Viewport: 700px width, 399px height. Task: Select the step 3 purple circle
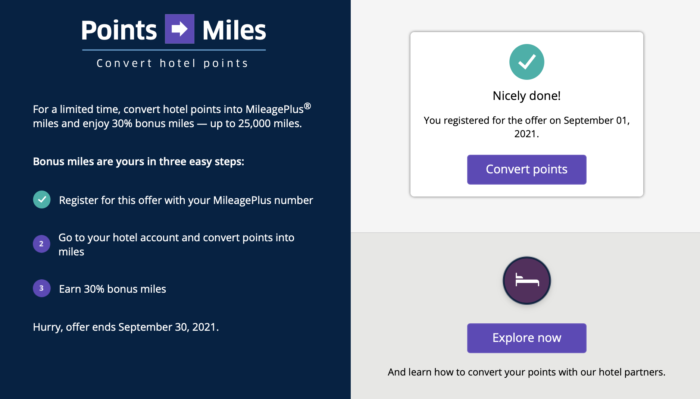pos(42,288)
